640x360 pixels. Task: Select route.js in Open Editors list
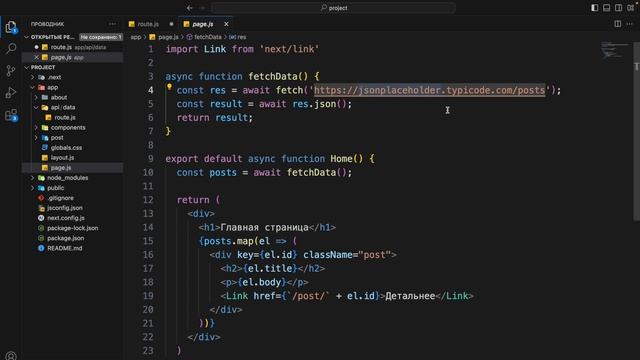(x=73, y=47)
